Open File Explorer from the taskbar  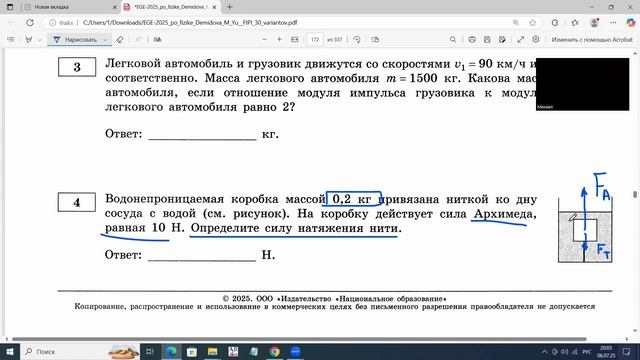point(213,351)
